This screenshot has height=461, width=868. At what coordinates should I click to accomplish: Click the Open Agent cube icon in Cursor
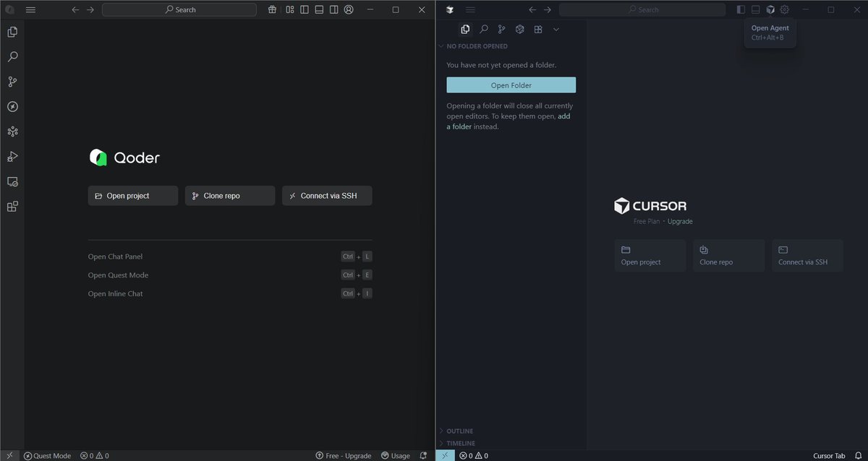(770, 10)
